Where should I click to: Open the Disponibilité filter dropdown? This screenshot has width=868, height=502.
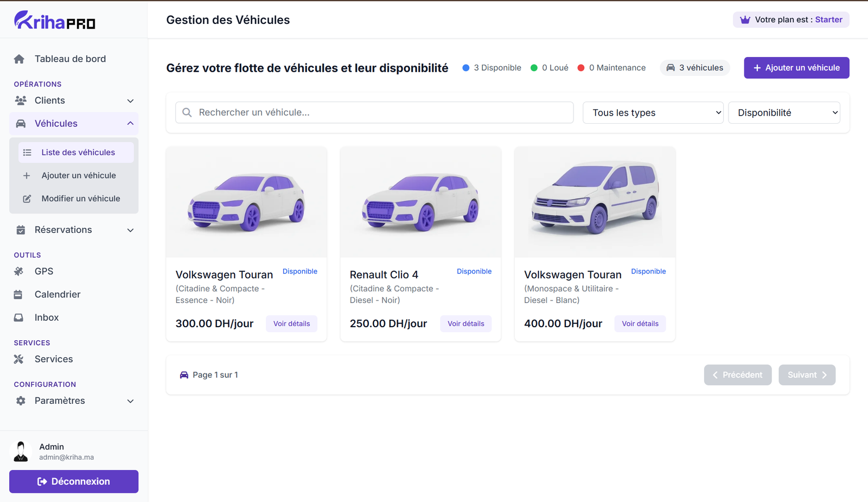[784, 113]
